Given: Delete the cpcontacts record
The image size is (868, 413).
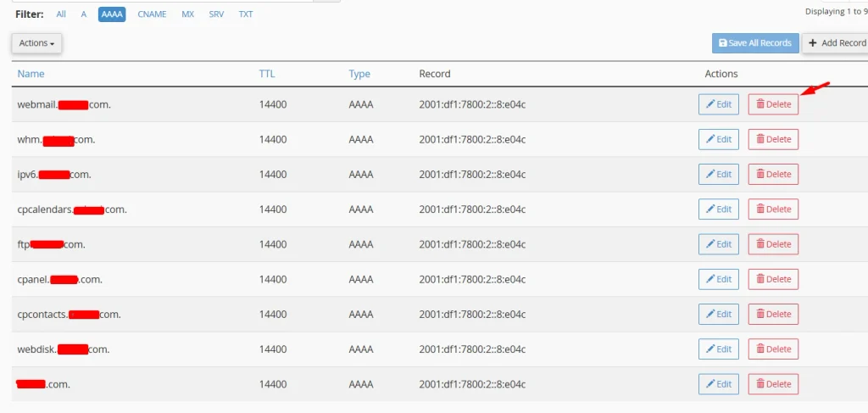Looking at the screenshot, I should (773, 314).
